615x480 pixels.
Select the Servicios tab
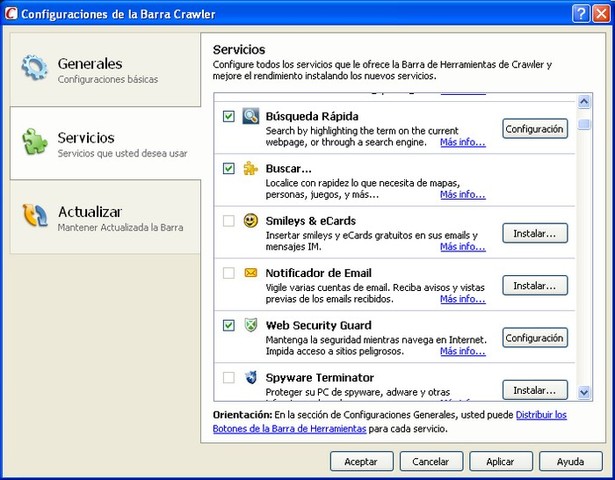click(x=105, y=143)
